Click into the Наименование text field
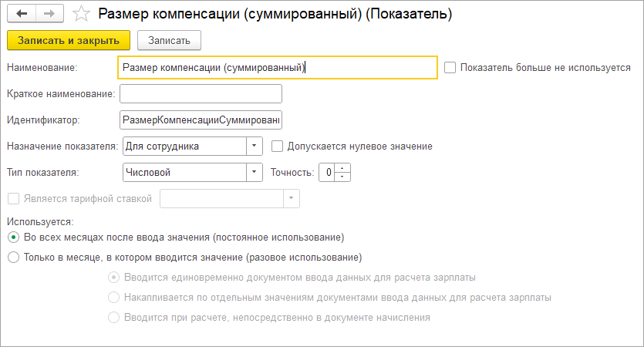Screen dimensions: 644x347 click(x=278, y=68)
